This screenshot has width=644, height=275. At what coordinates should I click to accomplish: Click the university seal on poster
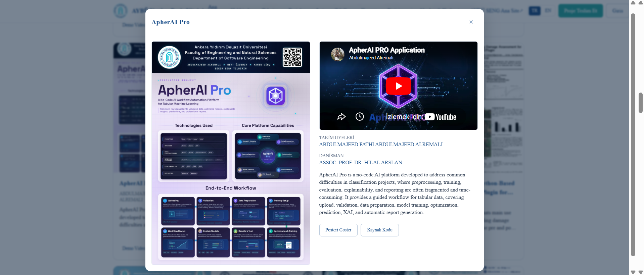click(169, 57)
